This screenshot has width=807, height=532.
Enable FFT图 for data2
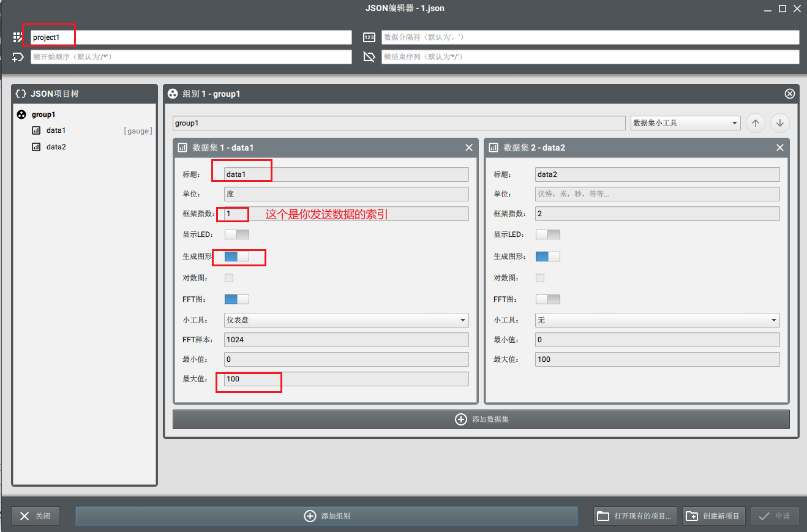pos(548,299)
